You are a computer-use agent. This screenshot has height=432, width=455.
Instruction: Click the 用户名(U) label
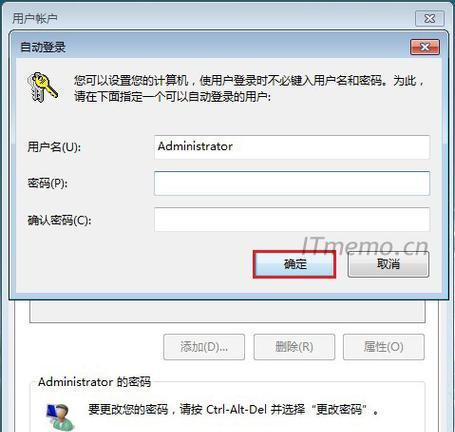(x=54, y=147)
